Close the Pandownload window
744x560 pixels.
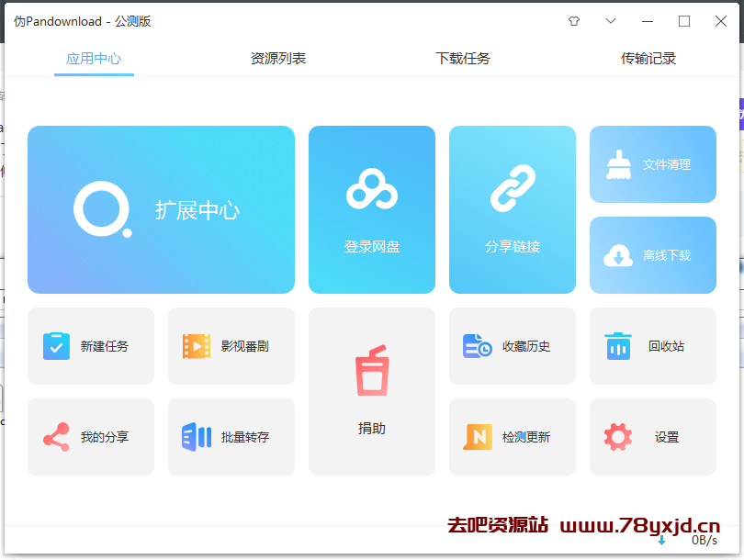[721, 21]
